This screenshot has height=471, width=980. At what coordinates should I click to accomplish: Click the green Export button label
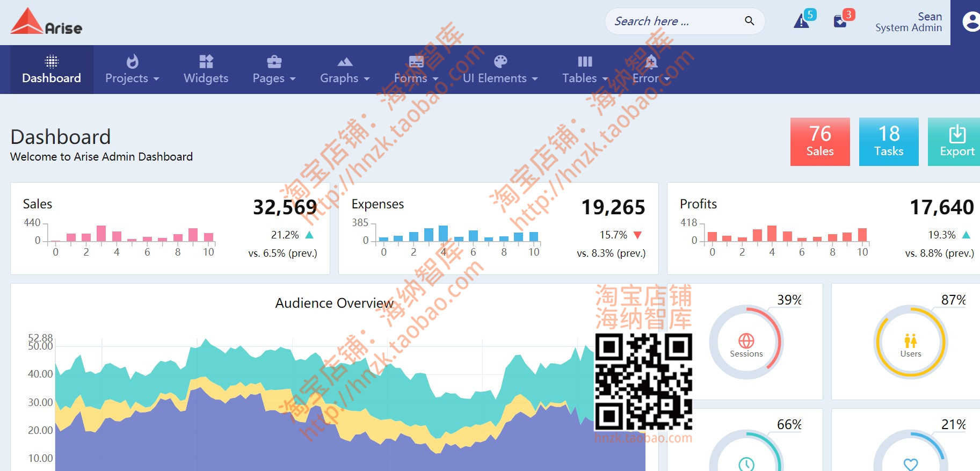[957, 151]
